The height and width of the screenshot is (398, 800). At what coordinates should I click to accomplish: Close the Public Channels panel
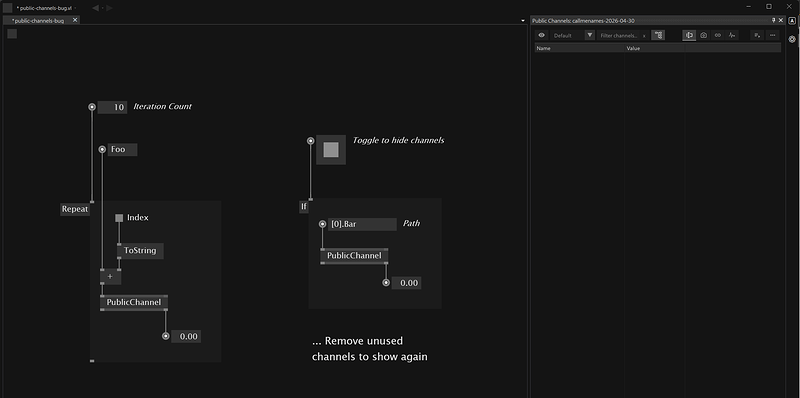[781, 20]
